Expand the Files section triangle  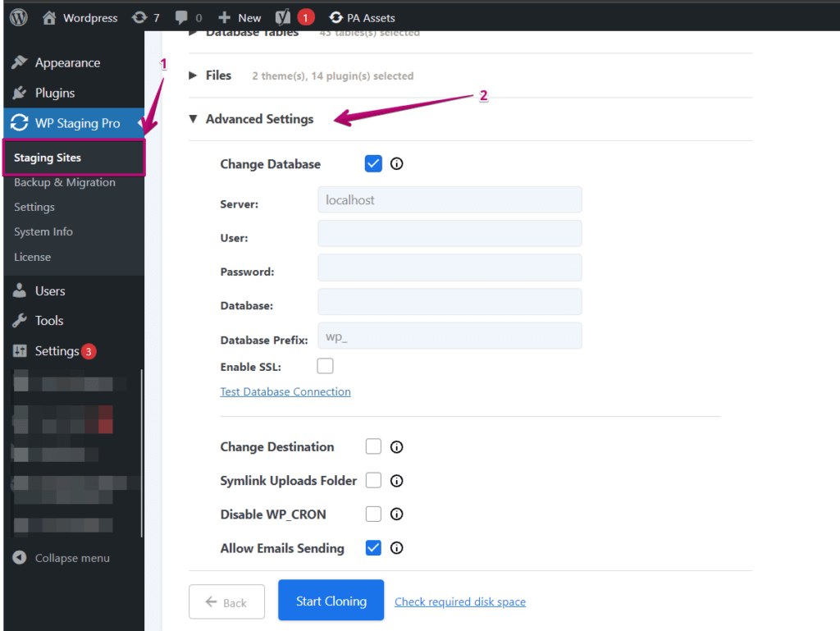point(193,75)
